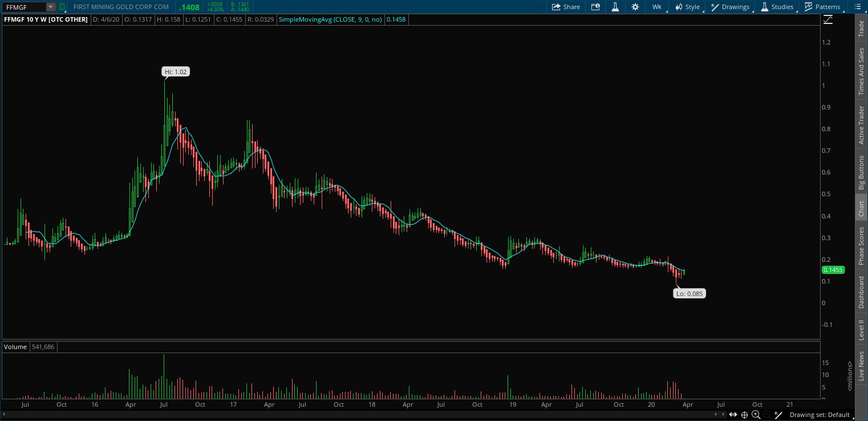Click the R: 0.0329 range value
The width and height of the screenshot is (868, 421).
pyautogui.click(x=261, y=19)
